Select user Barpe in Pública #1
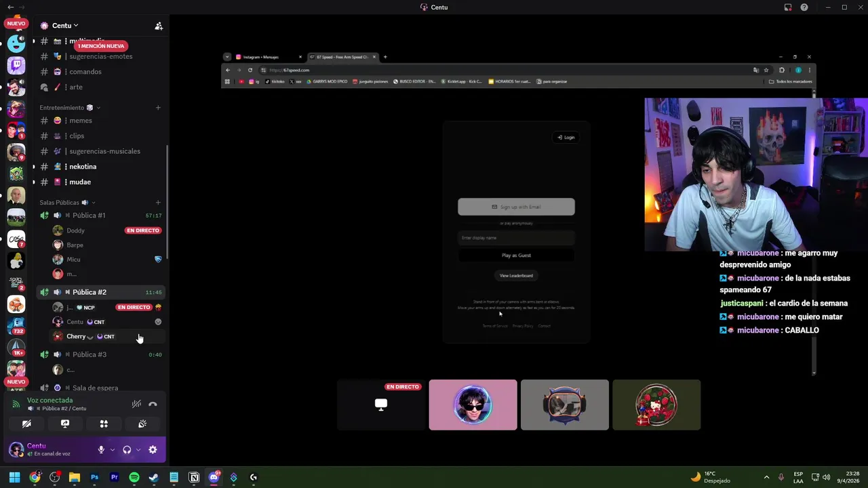Screen dimensions: 868x488 [75, 245]
